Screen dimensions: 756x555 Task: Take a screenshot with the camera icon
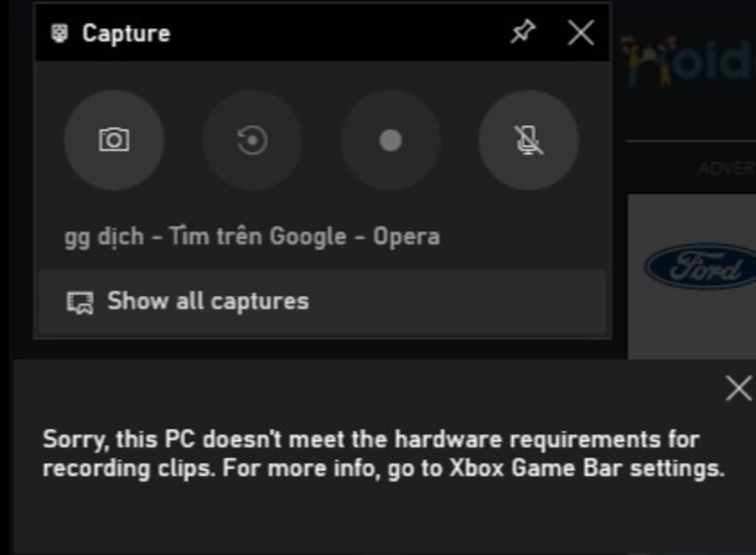pyautogui.click(x=114, y=142)
